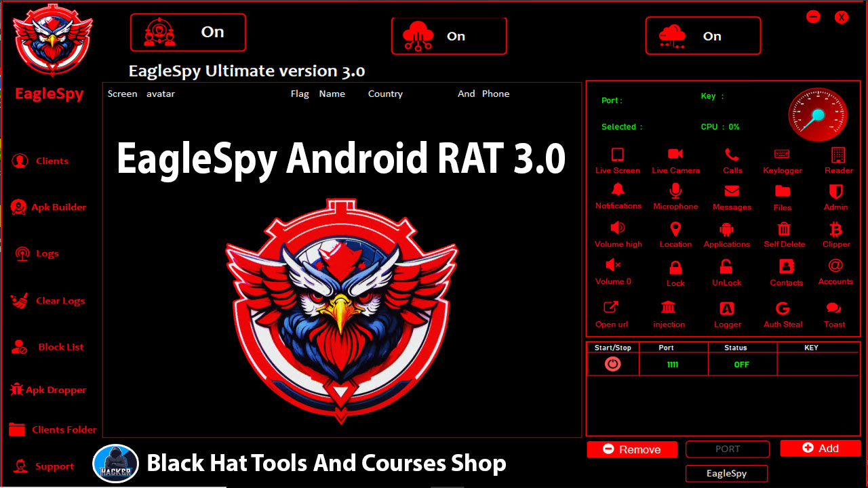
Task: Click the Applications android icon
Action: (x=726, y=229)
